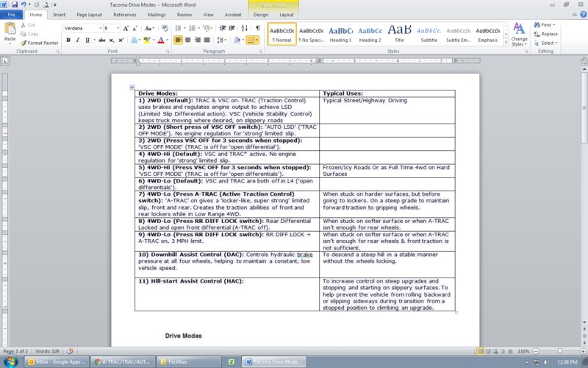
Task: Open Line Spacing dropdown
Action: click(x=222, y=40)
